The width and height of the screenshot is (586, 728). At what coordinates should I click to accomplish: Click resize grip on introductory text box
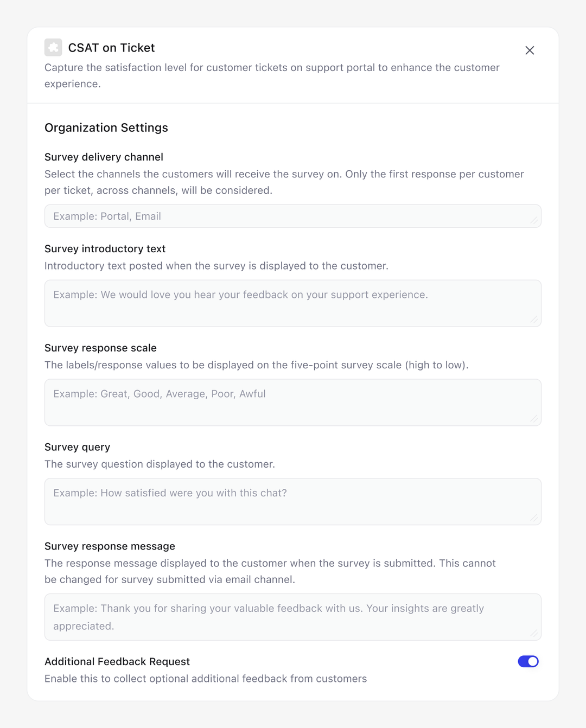click(x=534, y=320)
